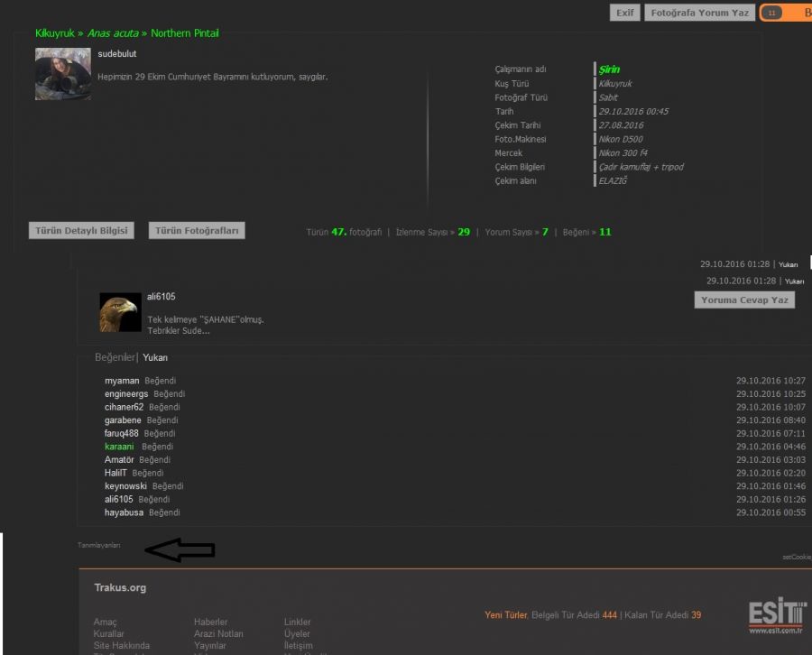The width and height of the screenshot is (812, 655).
Task: Open sudebulut's profile avatar photo
Action: tap(62, 73)
